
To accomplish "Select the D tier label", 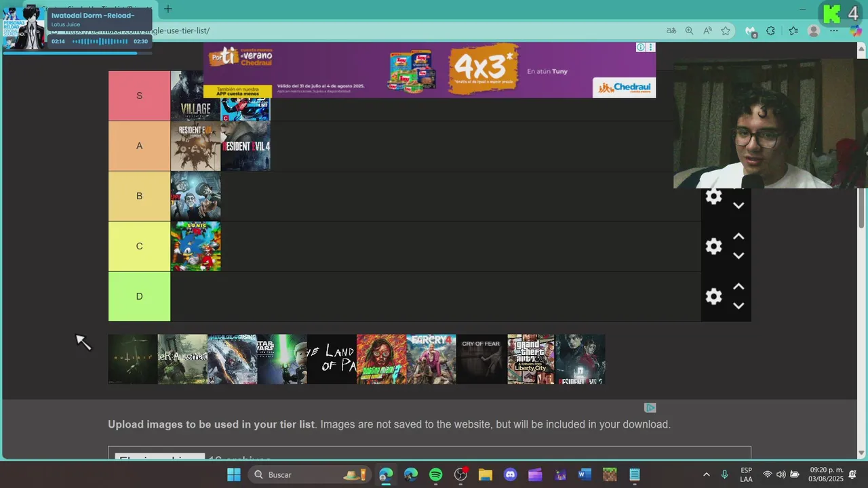I will point(139,296).
